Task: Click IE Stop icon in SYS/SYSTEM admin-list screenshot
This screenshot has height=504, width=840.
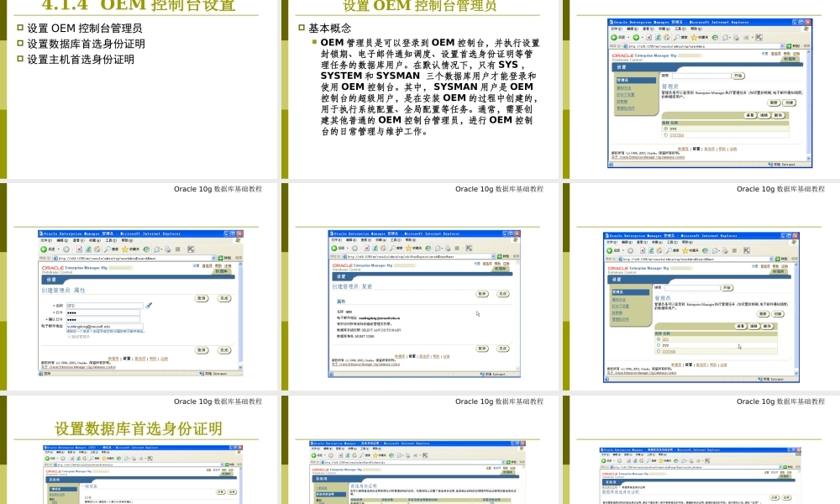Action: point(648,38)
